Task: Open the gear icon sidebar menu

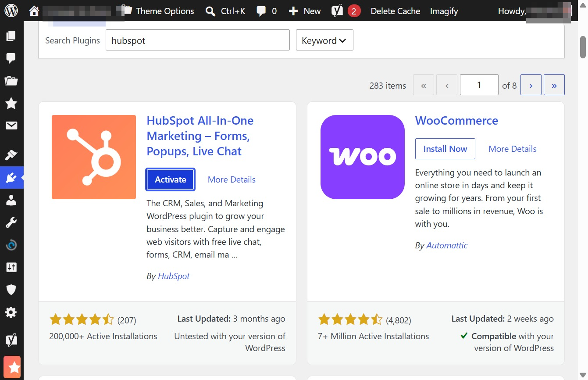Action: click(x=11, y=312)
